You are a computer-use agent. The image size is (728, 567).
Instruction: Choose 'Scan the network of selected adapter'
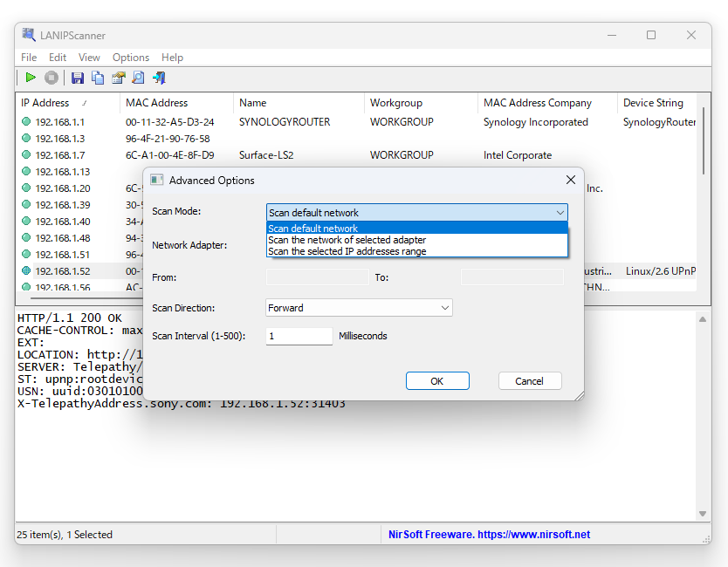click(417, 240)
